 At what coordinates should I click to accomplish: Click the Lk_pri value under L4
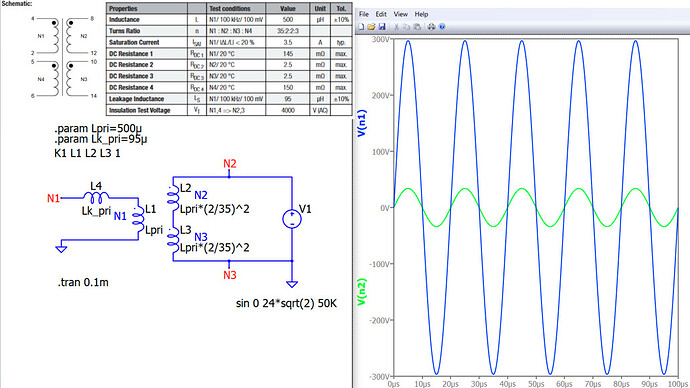point(96,211)
